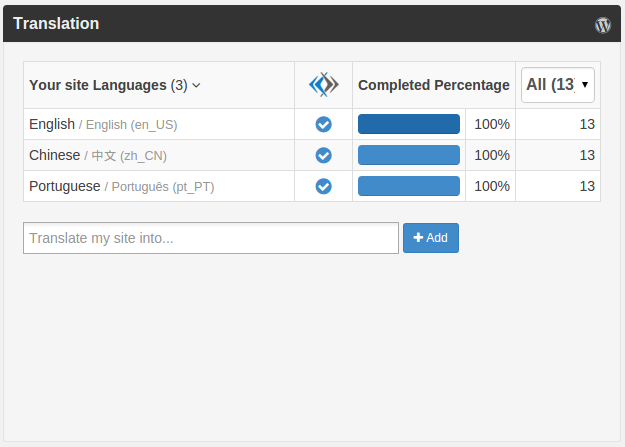Toggle the English row checkmark
The width and height of the screenshot is (625, 447).
[x=323, y=124]
